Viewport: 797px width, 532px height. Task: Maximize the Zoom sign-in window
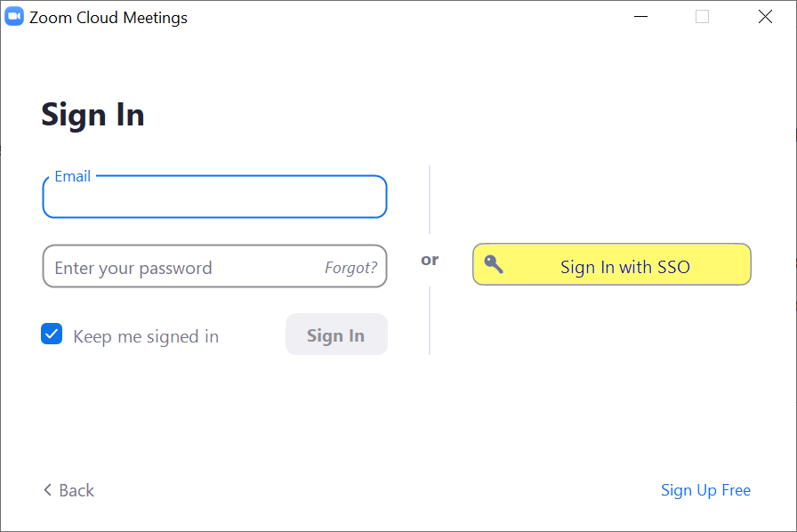pyautogui.click(x=702, y=17)
